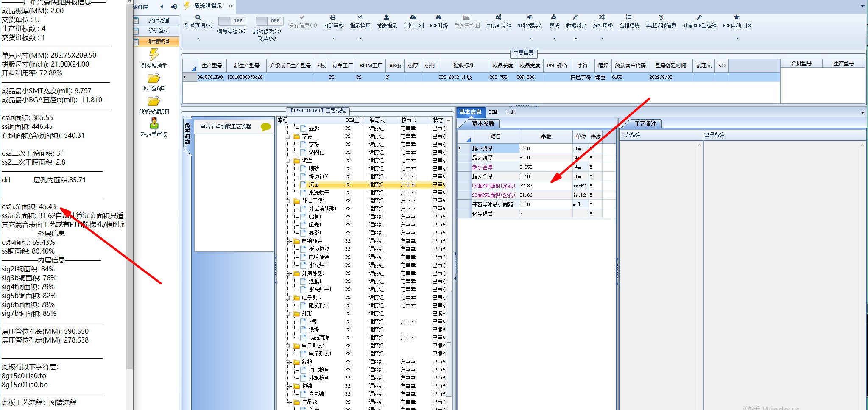Viewport: 868px width, 410px height.
Task: Open the 预审关键物料 folder icon
Action: coord(154,101)
